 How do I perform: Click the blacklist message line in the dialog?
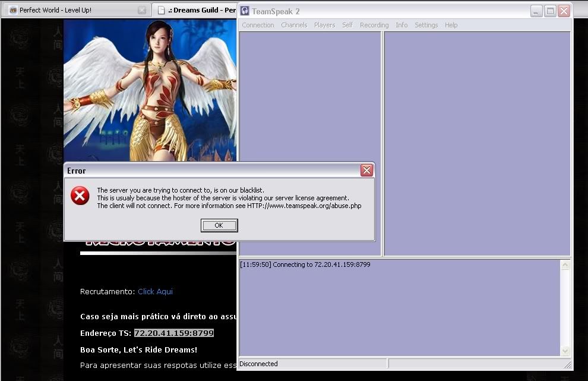tap(181, 190)
